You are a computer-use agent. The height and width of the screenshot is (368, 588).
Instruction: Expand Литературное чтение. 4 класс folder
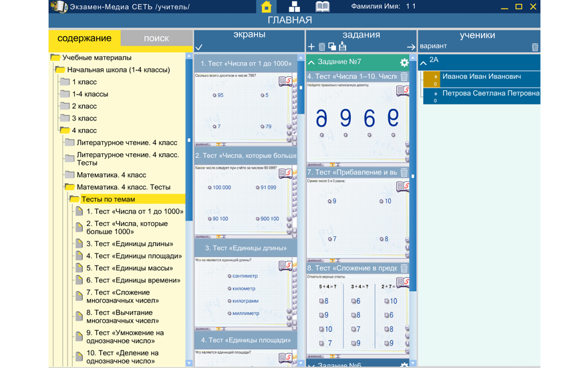point(69,143)
